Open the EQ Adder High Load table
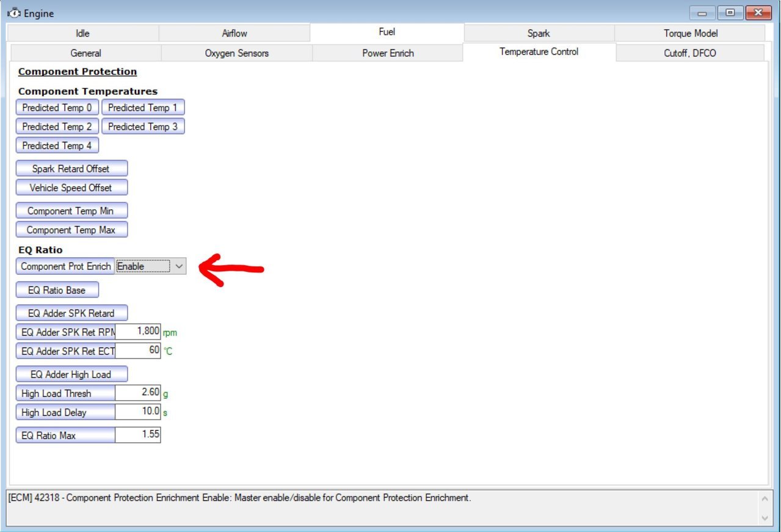This screenshot has height=532, width=781. [x=71, y=374]
